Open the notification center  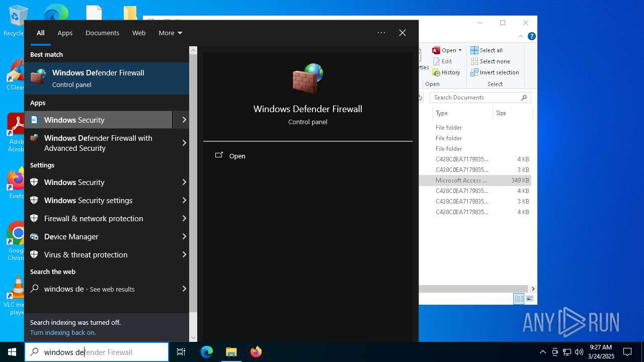pos(627,352)
